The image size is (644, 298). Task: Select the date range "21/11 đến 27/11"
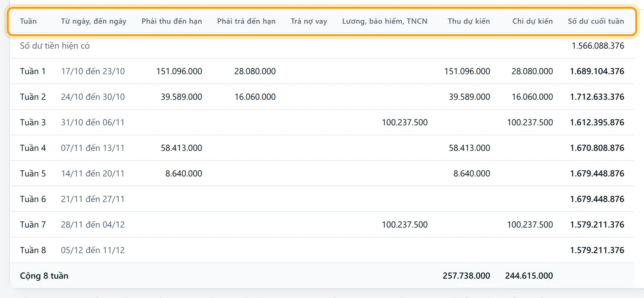click(x=93, y=199)
